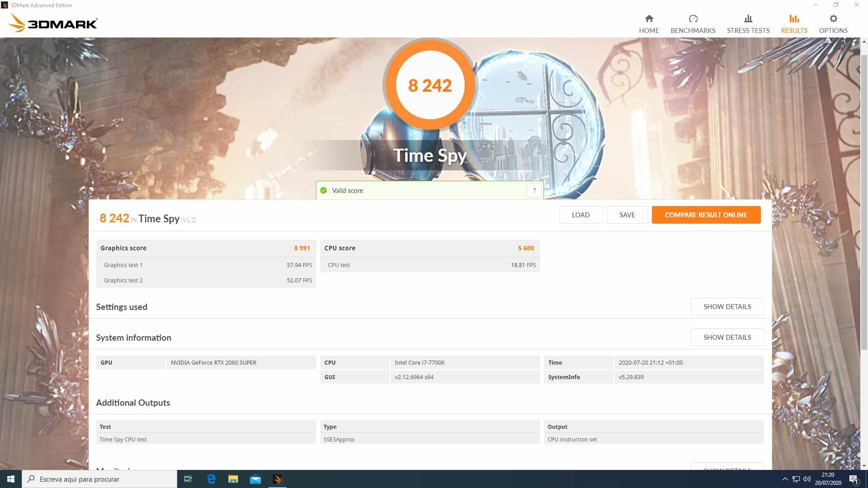
Task: Click the 3DMark logo
Action: pyautogui.click(x=53, y=23)
